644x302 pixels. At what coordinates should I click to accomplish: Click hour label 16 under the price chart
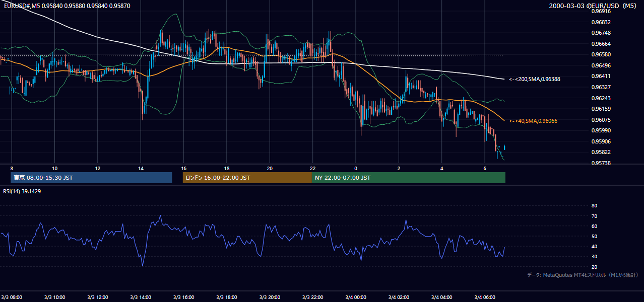click(184, 168)
